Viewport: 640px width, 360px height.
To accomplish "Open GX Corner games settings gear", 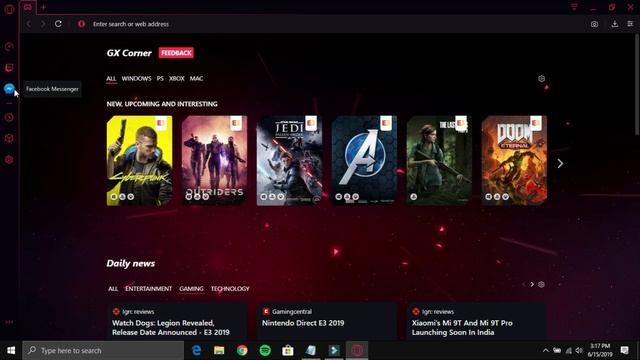I will (x=541, y=78).
